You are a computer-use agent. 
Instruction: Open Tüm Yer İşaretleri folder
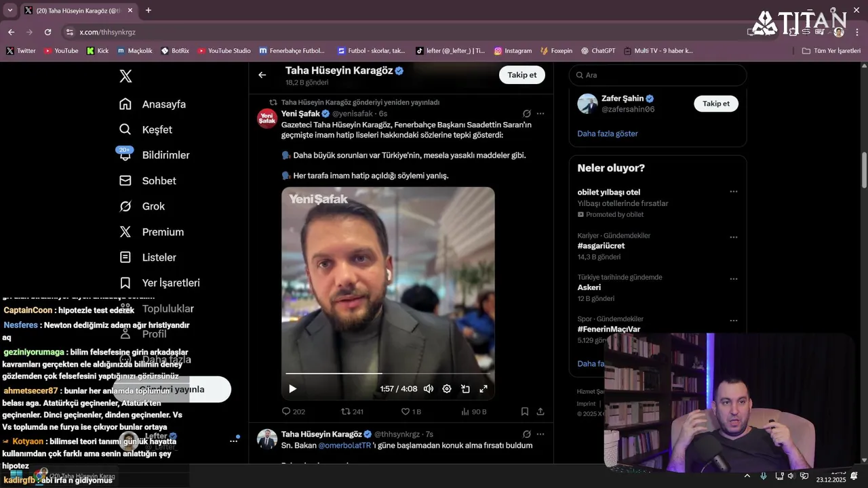click(831, 51)
